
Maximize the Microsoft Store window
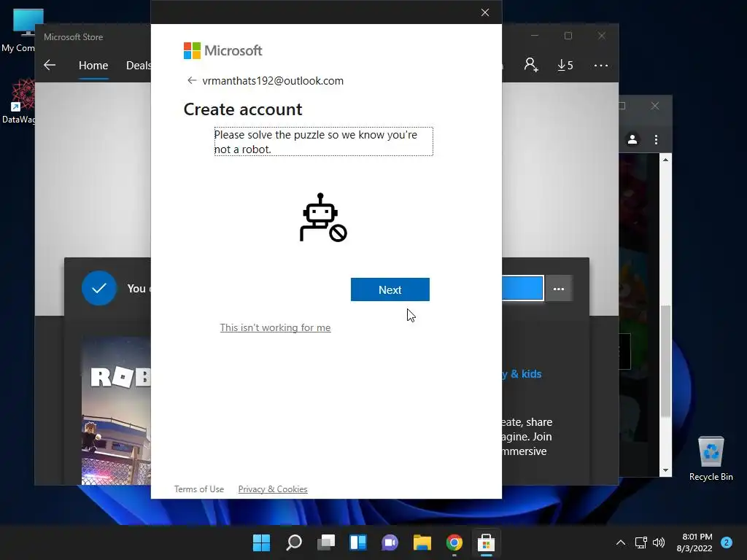pos(568,36)
